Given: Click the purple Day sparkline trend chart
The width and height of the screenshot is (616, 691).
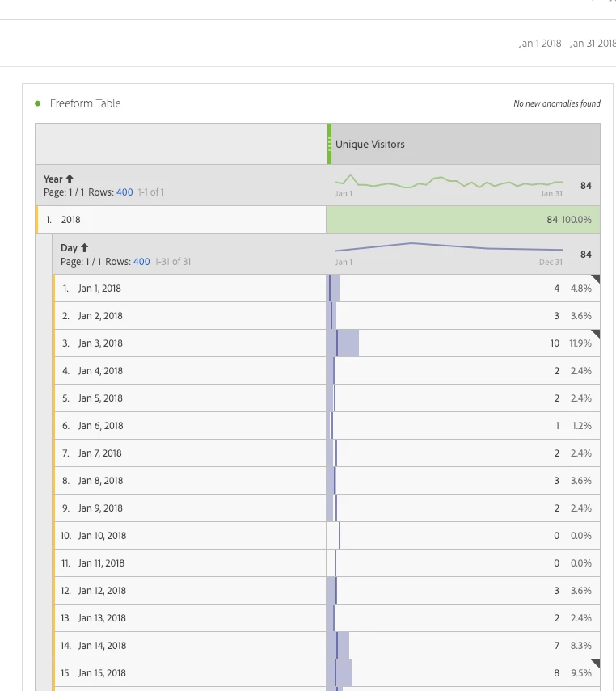Looking at the screenshot, I should click(x=449, y=247).
